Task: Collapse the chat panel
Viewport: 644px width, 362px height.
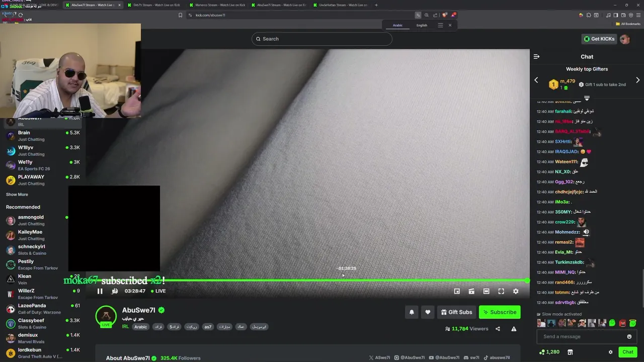Action: (x=536, y=57)
